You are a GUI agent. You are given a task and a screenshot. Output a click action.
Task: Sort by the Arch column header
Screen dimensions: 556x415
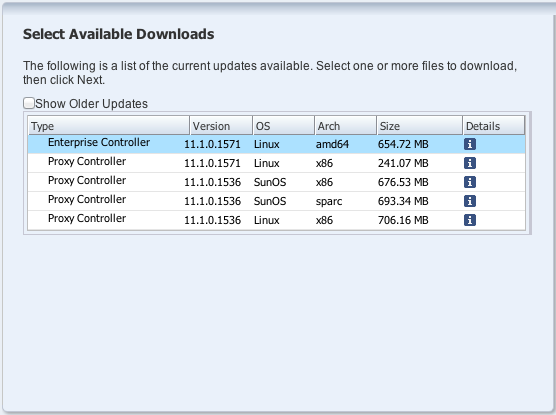coord(346,126)
